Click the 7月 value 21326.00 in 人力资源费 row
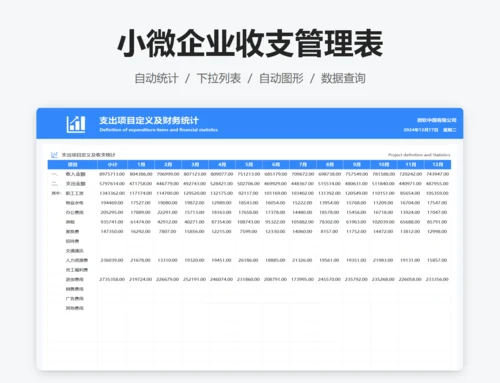The width and height of the screenshot is (500, 383). click(x=302, y=260)
